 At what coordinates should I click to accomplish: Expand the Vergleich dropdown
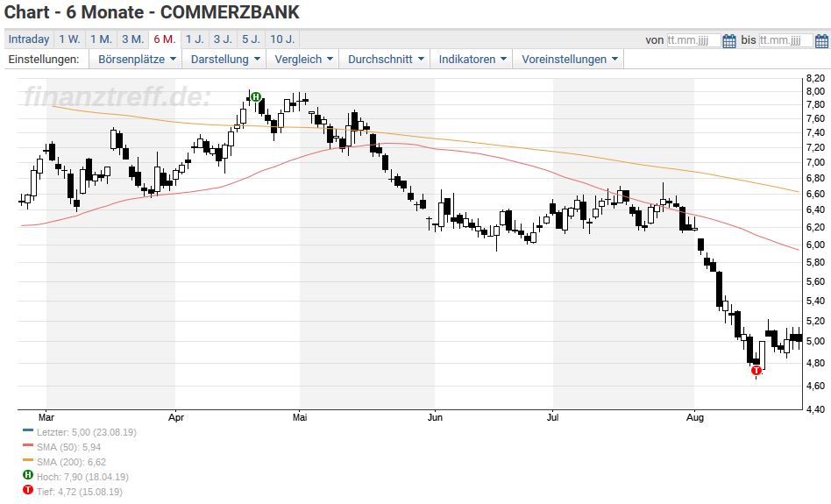(303, 60)
